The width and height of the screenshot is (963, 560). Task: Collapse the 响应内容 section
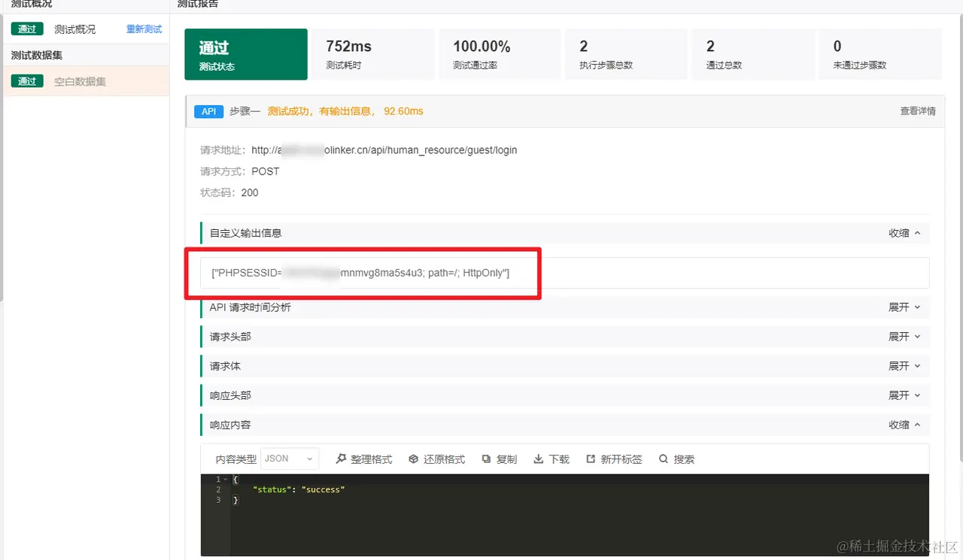pyautogui.click(x=904, y=425)
